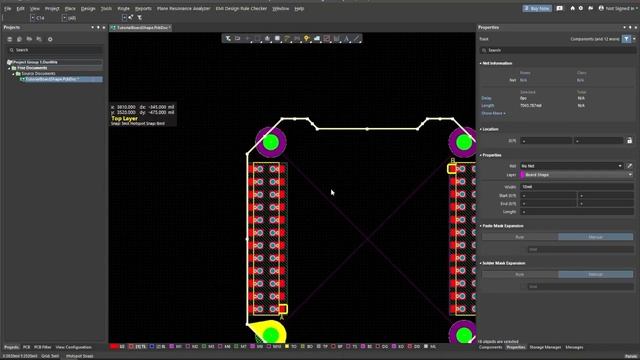Click the selection filter icon in the active bar

pos(228,38)
